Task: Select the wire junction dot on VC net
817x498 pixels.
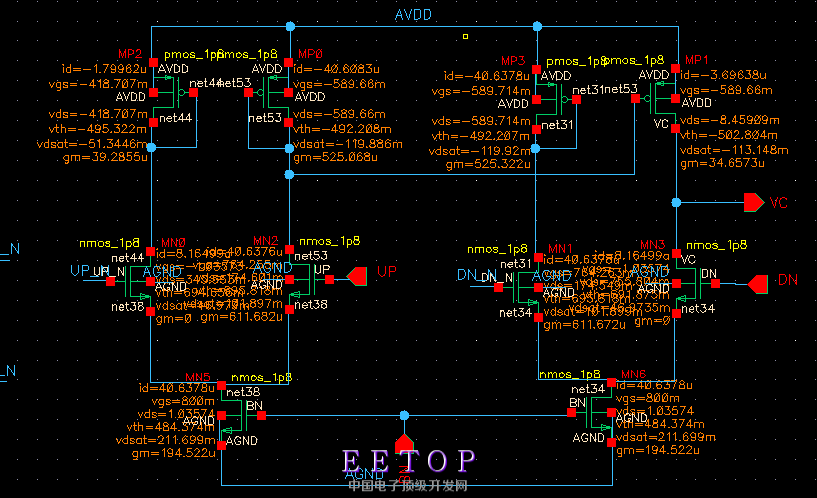Action: point(676,203)
